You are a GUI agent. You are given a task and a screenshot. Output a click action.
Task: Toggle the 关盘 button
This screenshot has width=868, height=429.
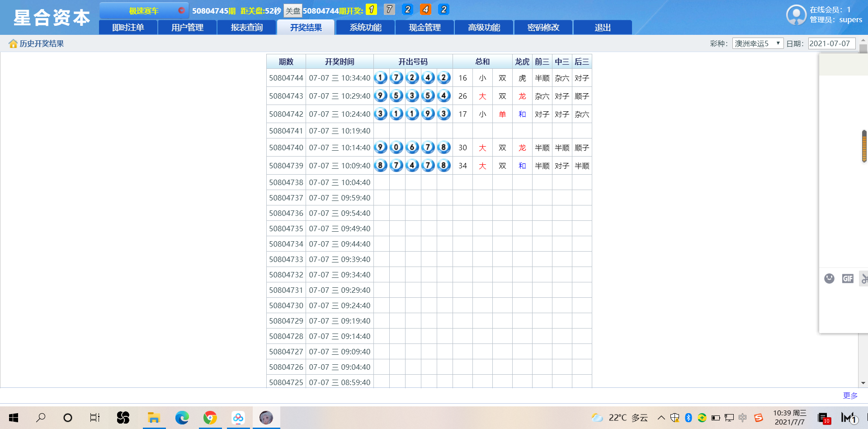[292, 11]
